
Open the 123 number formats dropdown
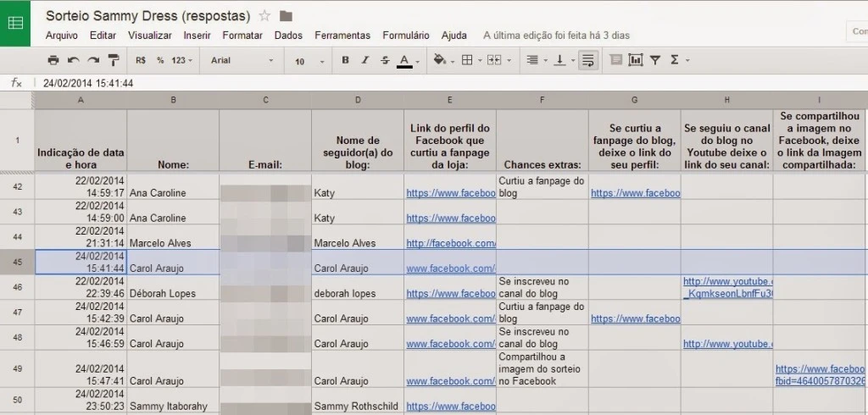(x=181, y=60)
